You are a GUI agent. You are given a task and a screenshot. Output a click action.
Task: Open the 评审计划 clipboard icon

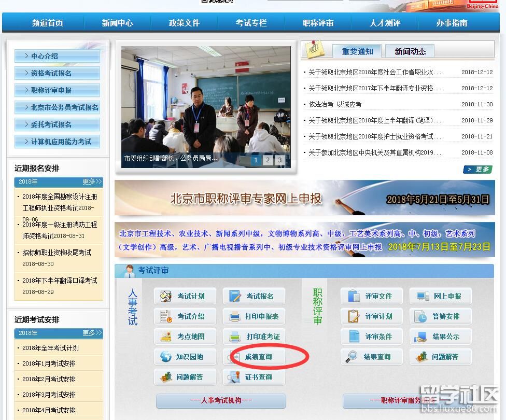[x=354, y=316]
